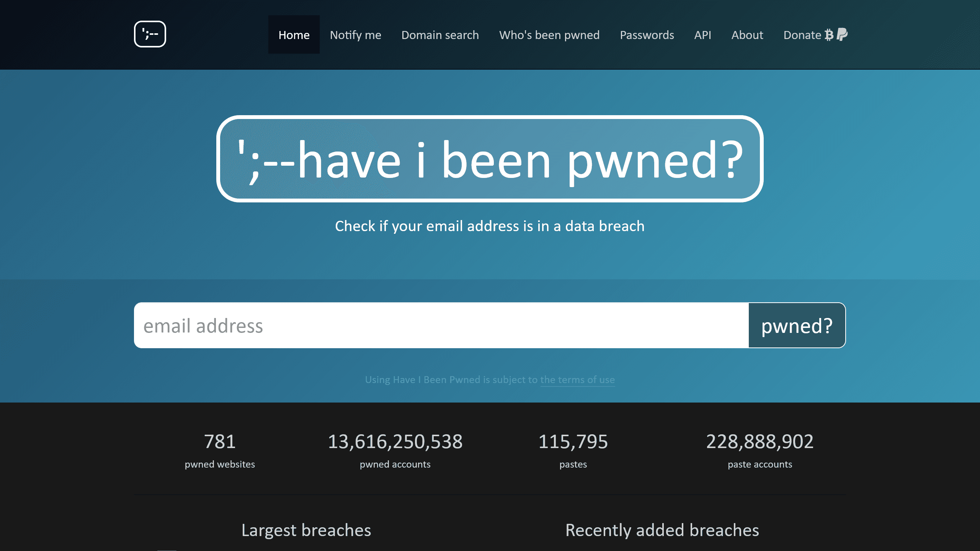Image resolution: width=980 pixels, height=551 pixels.
Task: Click the PayPal donate icon
Action: click(842, 34)
